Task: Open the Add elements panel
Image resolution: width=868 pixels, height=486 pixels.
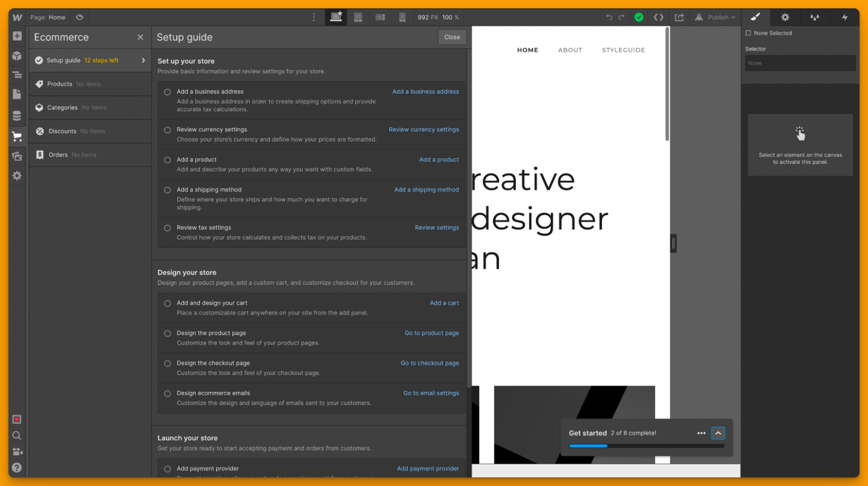Action: pyautogui.click(x=17, y=36)
